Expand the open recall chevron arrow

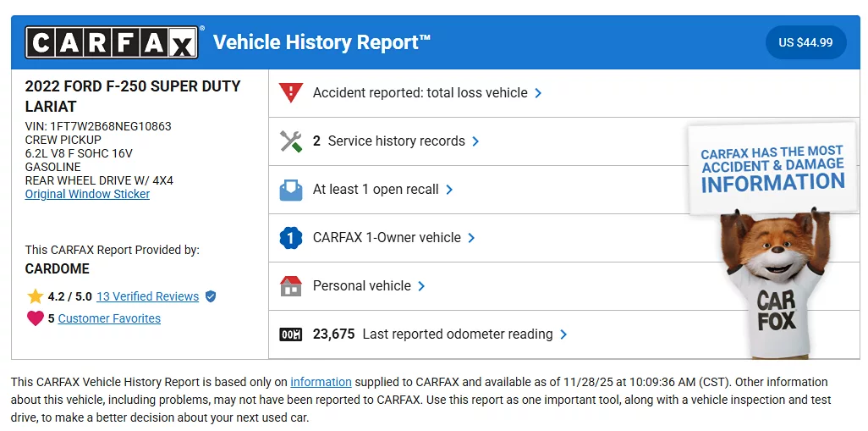click(449, 190)
